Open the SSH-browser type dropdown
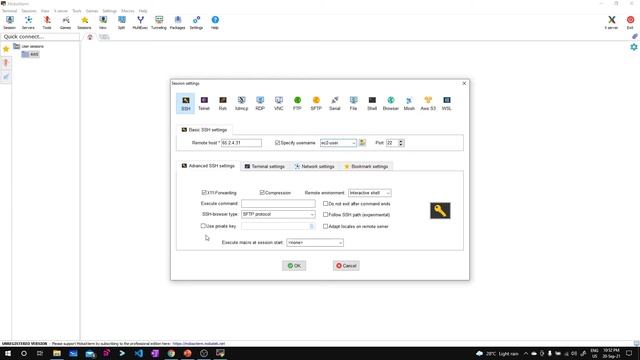 click(278, 214)
